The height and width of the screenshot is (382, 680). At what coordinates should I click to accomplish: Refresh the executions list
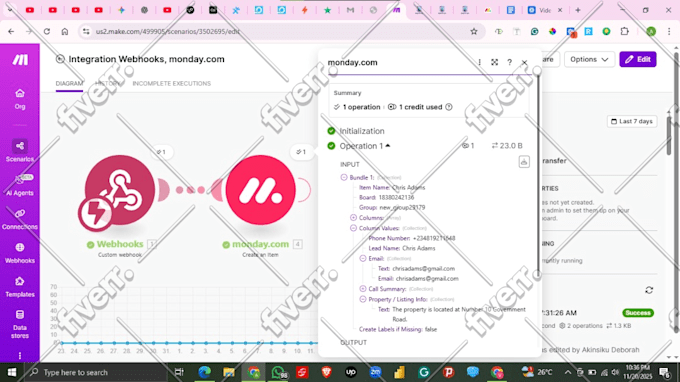(649, 290)
